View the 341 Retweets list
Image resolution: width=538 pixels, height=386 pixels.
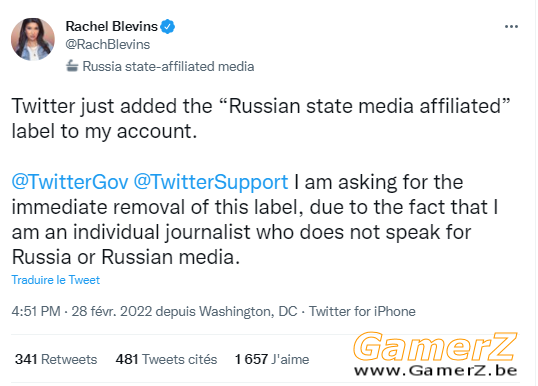pos(56,359)
